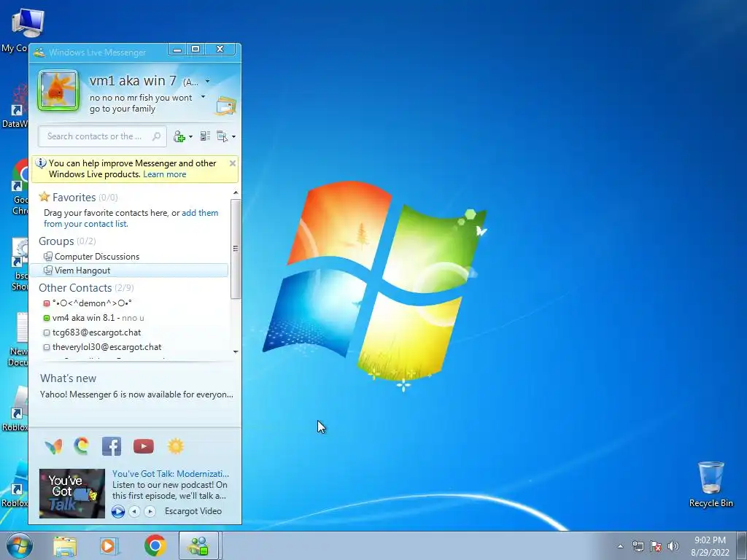
Task: Click Windows Live Messenger taskbar button
Action: [198, 545]
